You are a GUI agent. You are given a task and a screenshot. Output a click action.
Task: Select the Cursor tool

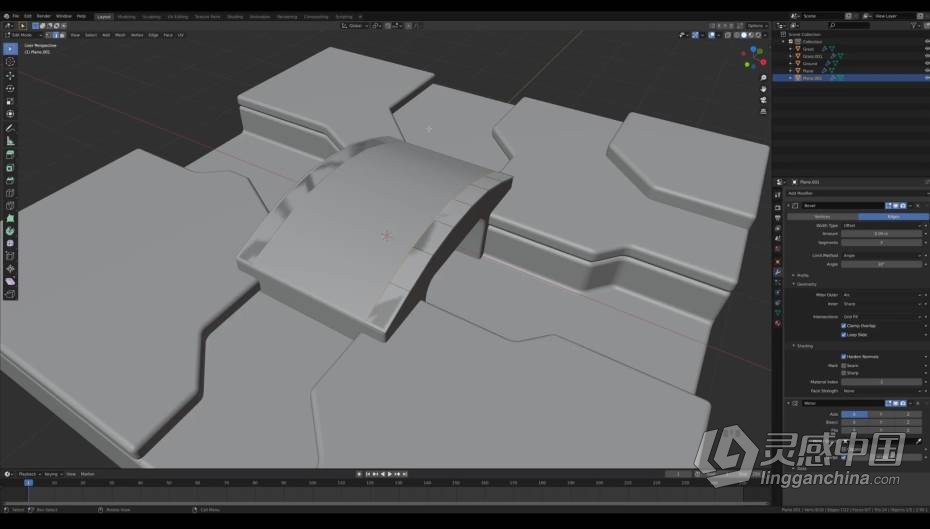[x=10, y=62]
